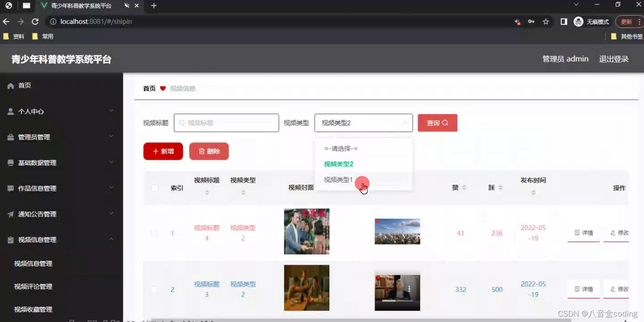
Task: Expand the 个人中心 sidebar menu
Action: [111, 111]
